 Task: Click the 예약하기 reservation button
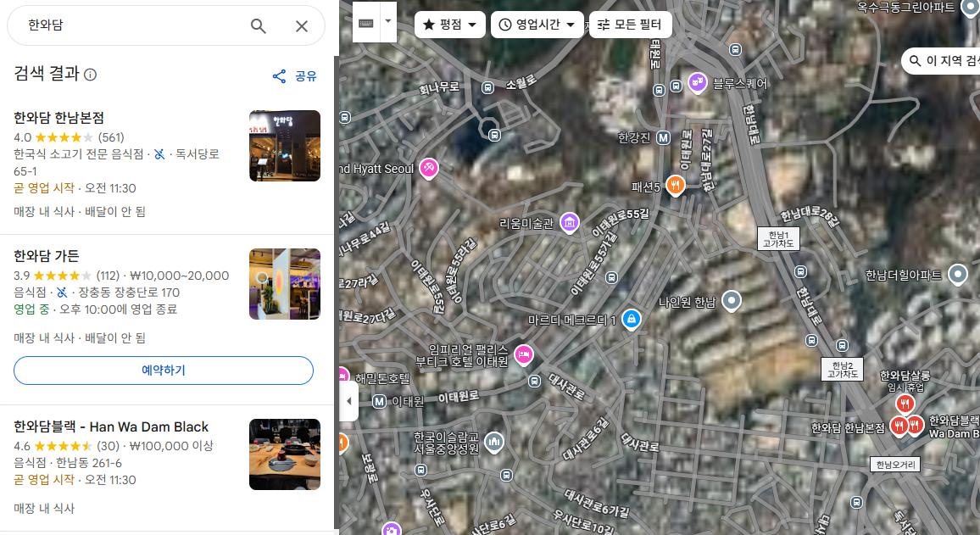[x=163, y=370]
